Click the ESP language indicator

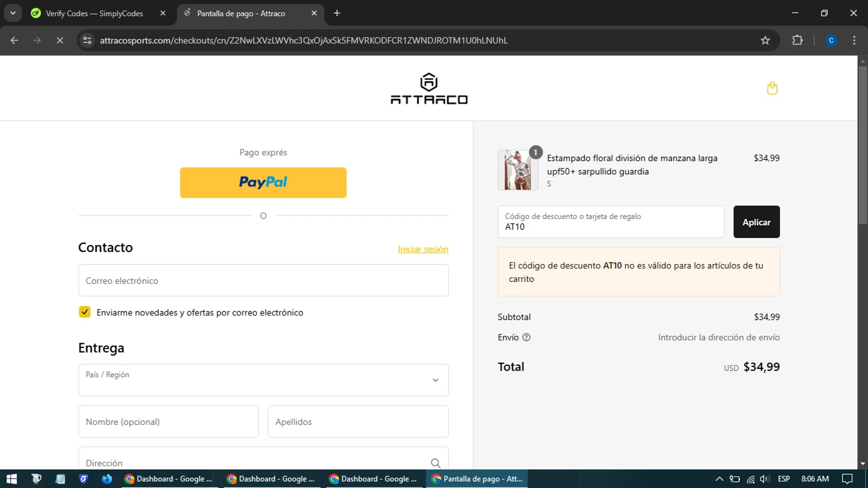click(784, 479)
